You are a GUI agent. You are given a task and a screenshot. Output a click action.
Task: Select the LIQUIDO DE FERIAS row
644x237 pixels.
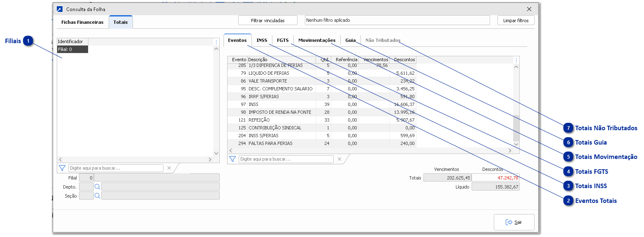pyautogui.click(x=322, y=73)
